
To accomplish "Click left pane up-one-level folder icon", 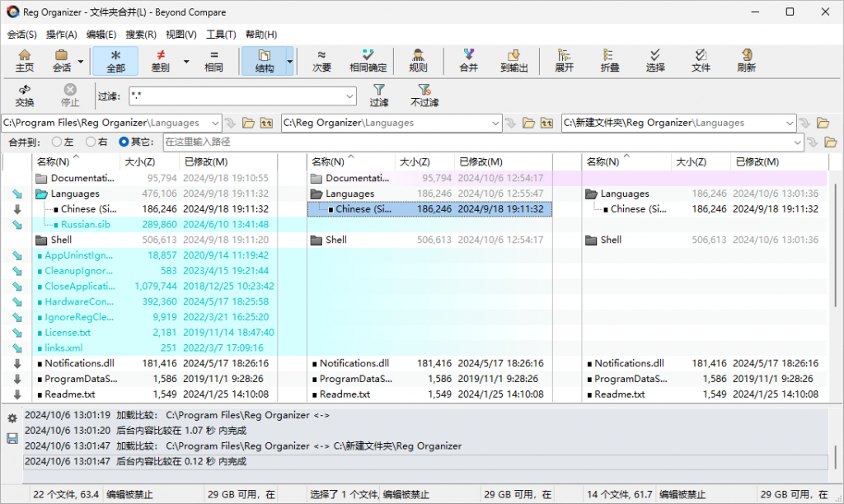I will [x=266, y=124].
